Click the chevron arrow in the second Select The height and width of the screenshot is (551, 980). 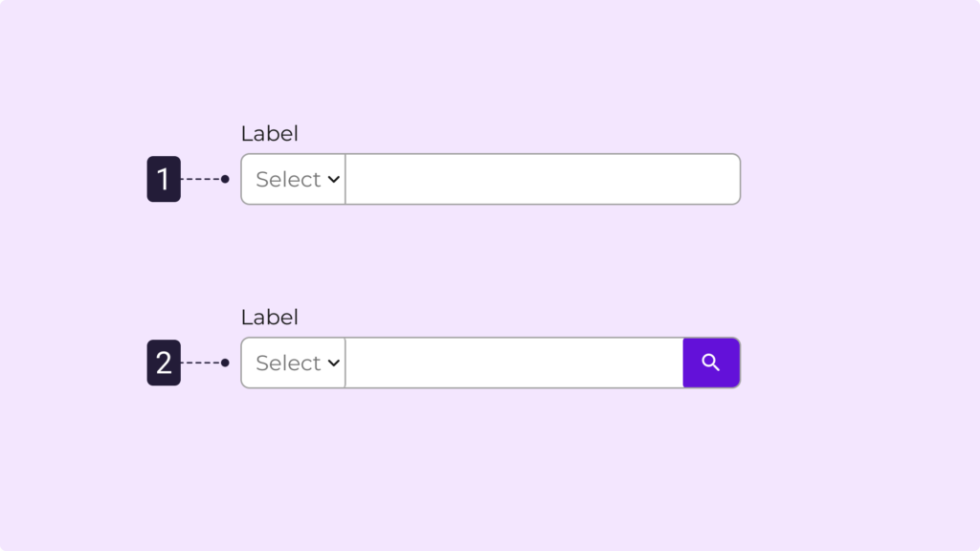coord(333,363)
